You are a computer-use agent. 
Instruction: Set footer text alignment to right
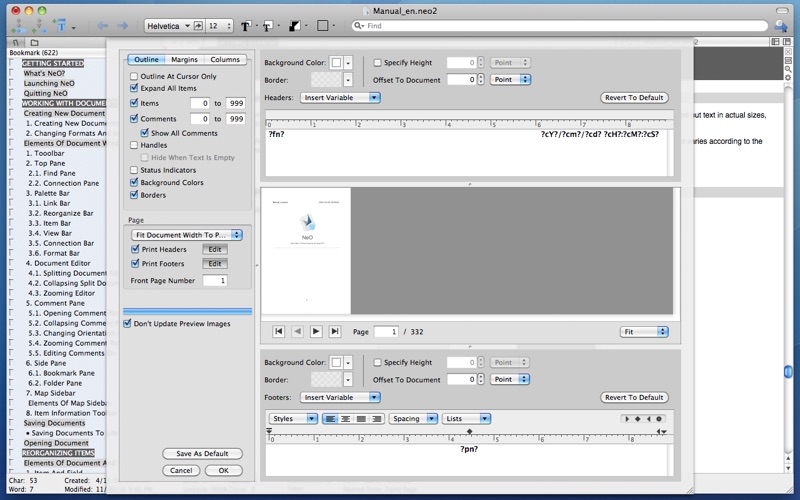(x=377, y=419)
